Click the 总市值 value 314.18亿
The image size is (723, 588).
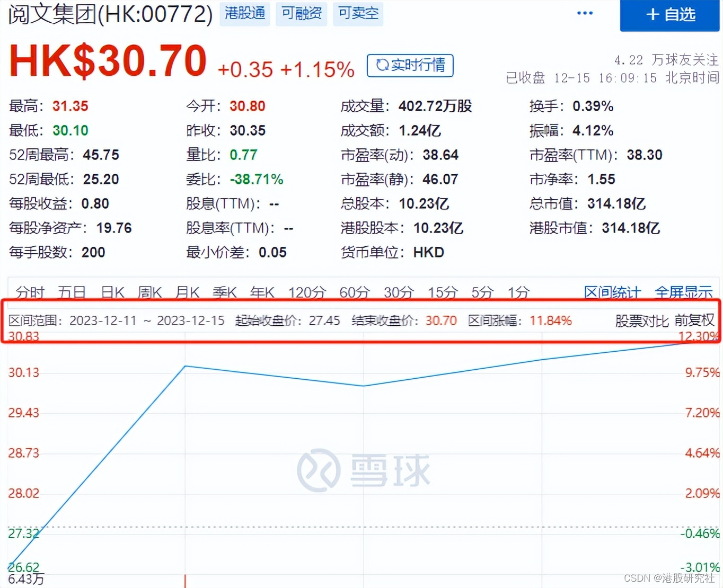click(616, 203)
